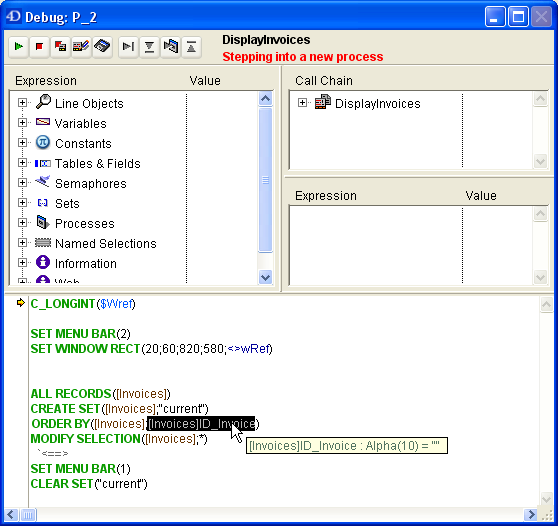
Task: Click the green No Trace run button
Action: [19, 47]
